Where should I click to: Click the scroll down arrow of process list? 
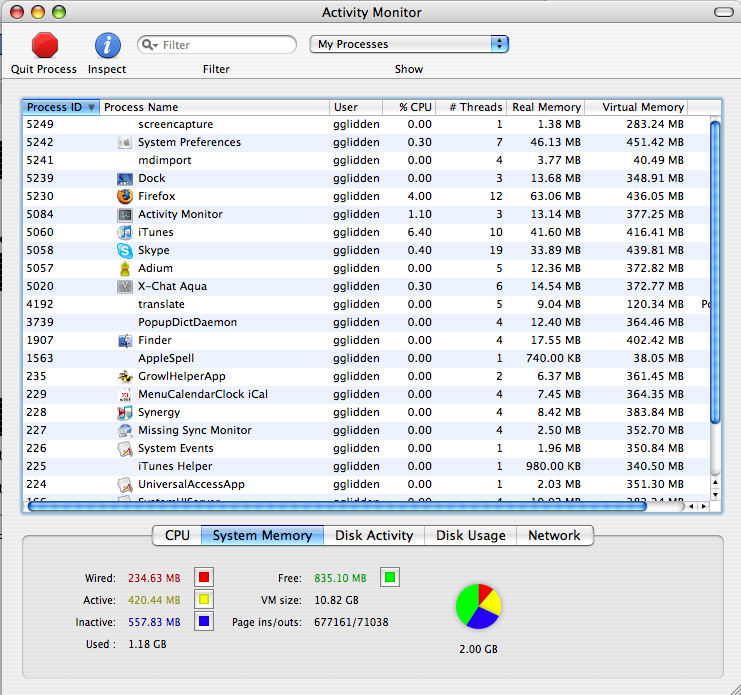(x=715, y=495)
